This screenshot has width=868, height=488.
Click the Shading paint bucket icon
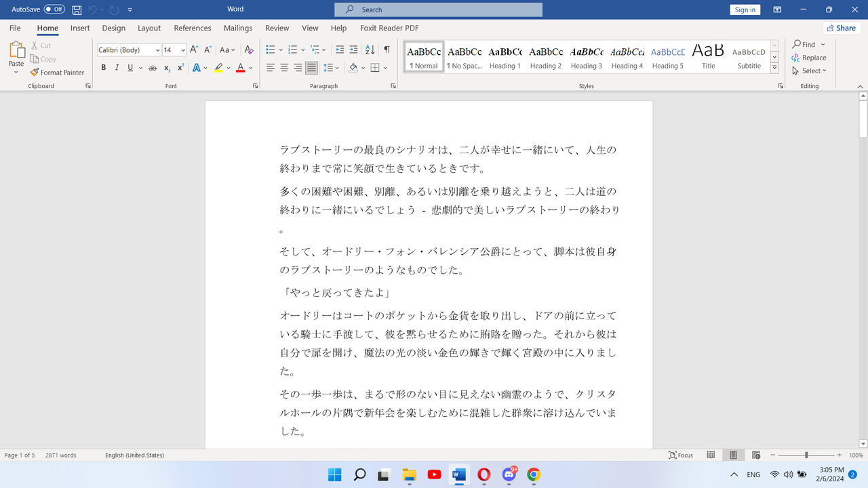353,68
